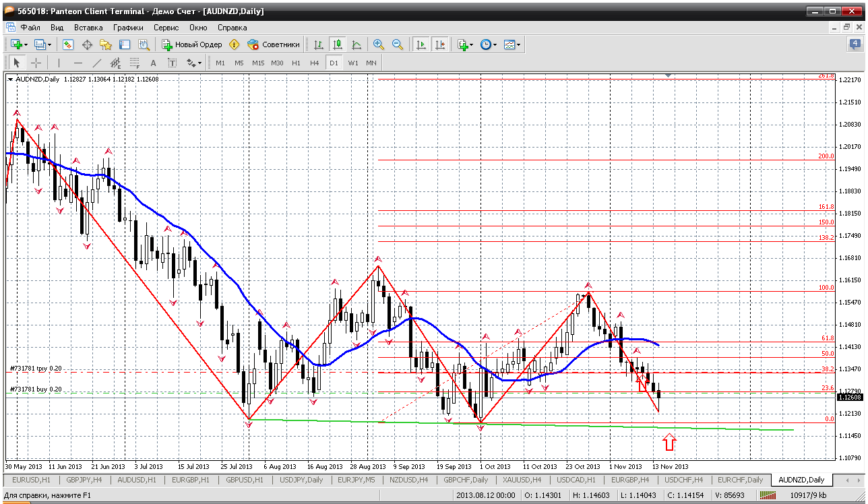Toggle the Terminal window icon
Screen dimensions: 868x504
point(125,44)
